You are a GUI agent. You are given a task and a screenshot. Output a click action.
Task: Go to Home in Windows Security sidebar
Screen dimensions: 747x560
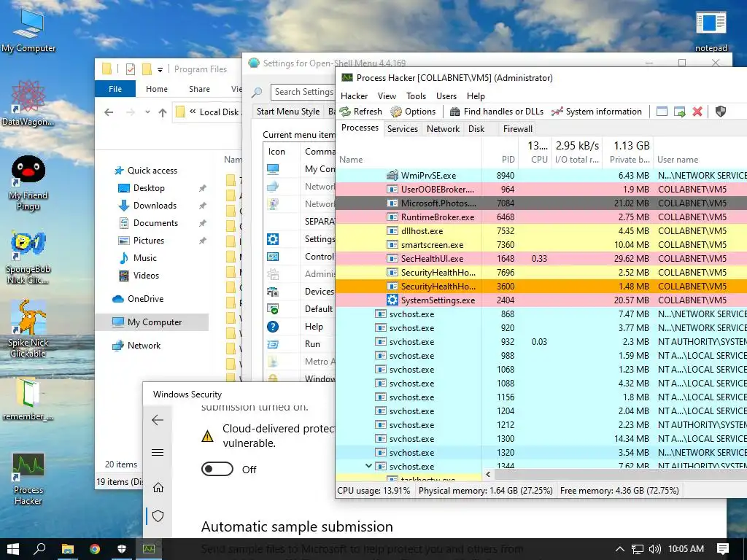click(x=158, y=488)
